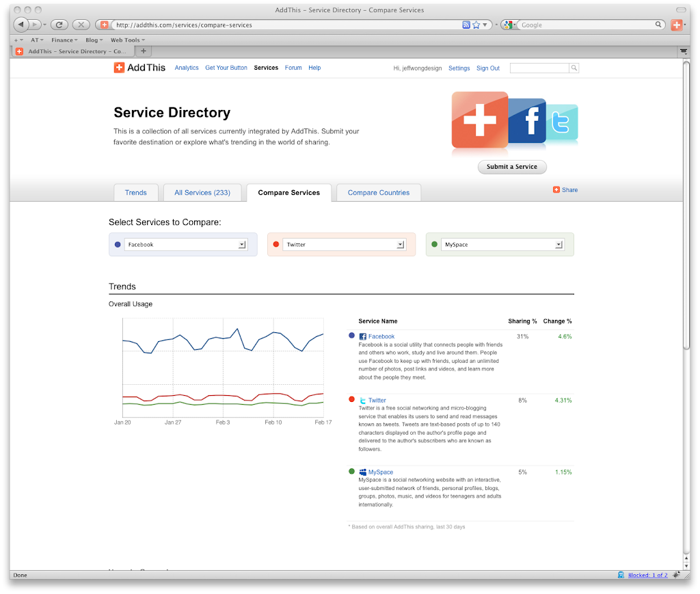
Task: Open the plus bookmarks bar menu
Action: click(18, 40)
